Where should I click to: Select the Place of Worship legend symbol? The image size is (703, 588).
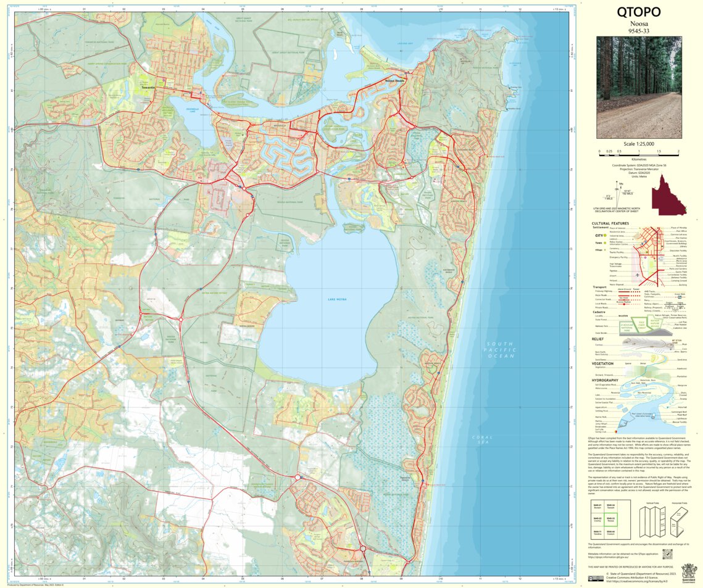(x=658, y=228)
